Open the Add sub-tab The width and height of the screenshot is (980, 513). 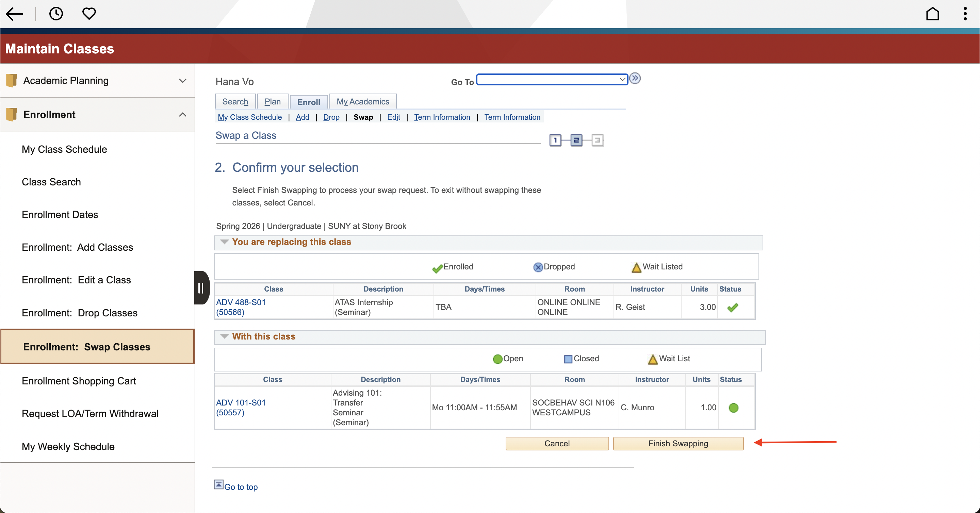[303, 117]
